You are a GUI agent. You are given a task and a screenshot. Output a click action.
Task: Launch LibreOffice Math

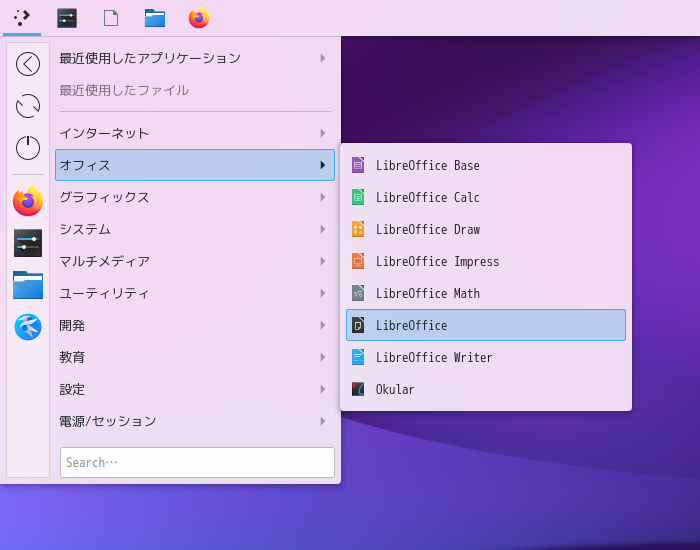pyautogui.click(x=486, y=293)
